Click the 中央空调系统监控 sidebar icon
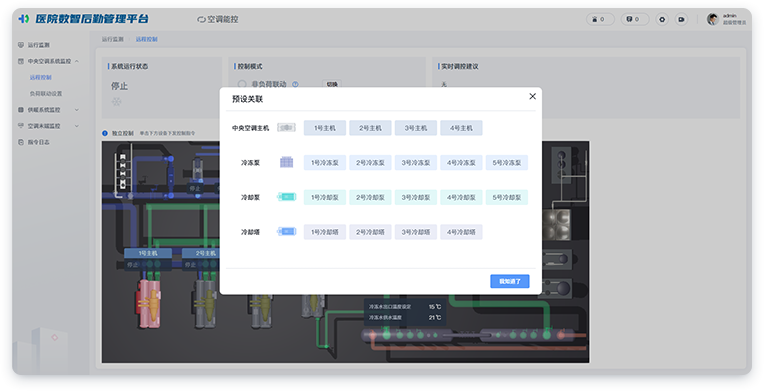 coord(20,61)
